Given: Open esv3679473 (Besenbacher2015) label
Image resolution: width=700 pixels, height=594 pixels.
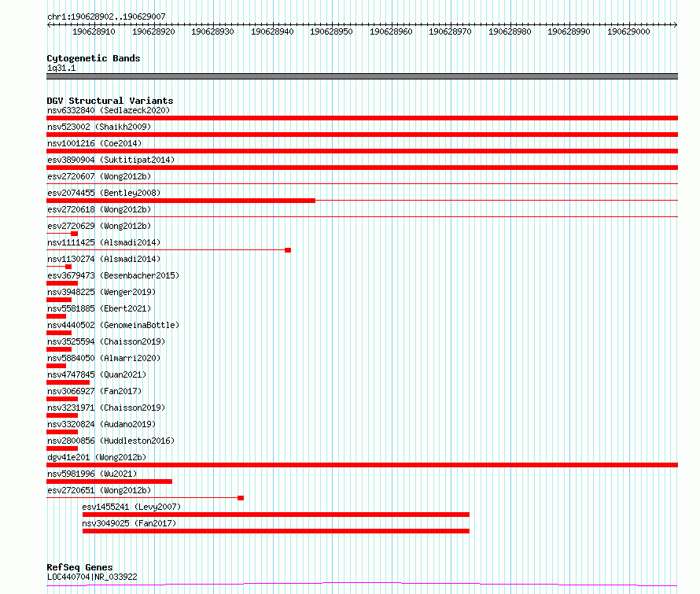Looking at the screenshot, I should tap(113, 275).
